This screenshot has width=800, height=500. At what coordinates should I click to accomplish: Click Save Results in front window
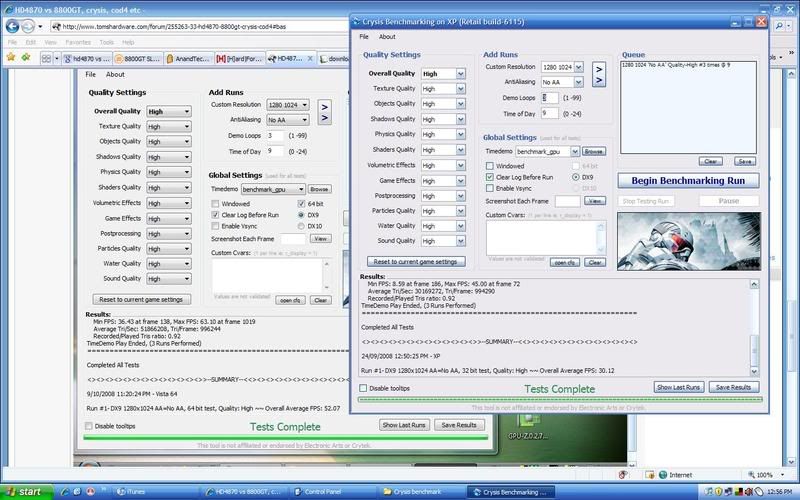[733, 387]
